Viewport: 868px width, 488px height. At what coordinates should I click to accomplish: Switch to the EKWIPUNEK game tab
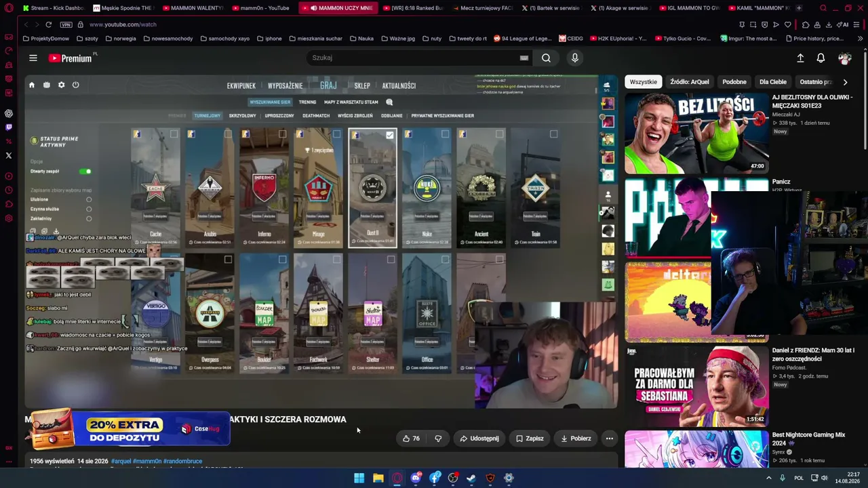tap(241, 86)
